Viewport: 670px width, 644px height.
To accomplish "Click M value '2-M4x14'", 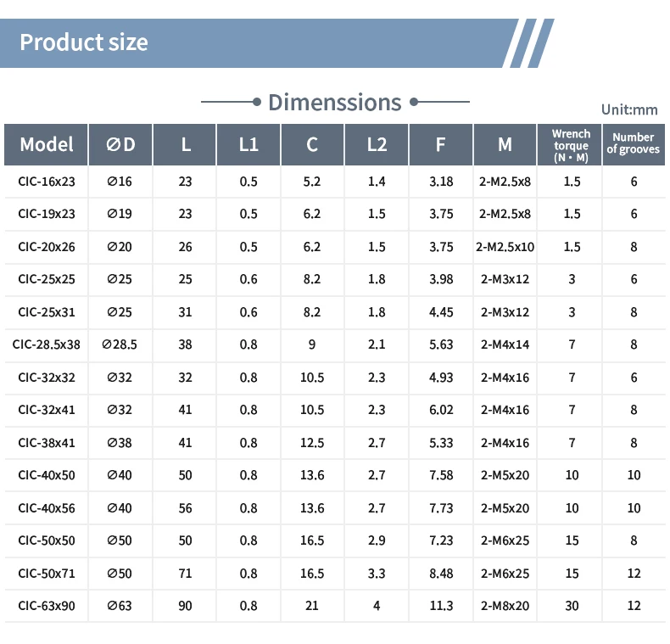I will [505, 344].
